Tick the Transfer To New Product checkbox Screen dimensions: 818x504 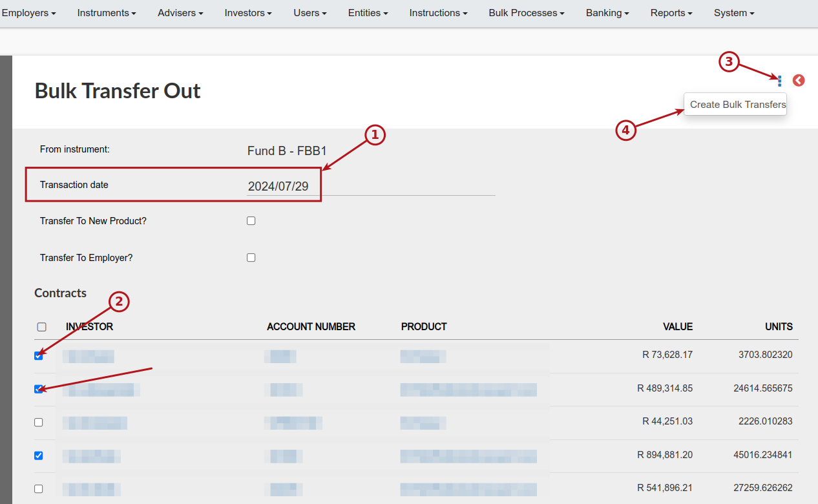[x=251, y=221]
